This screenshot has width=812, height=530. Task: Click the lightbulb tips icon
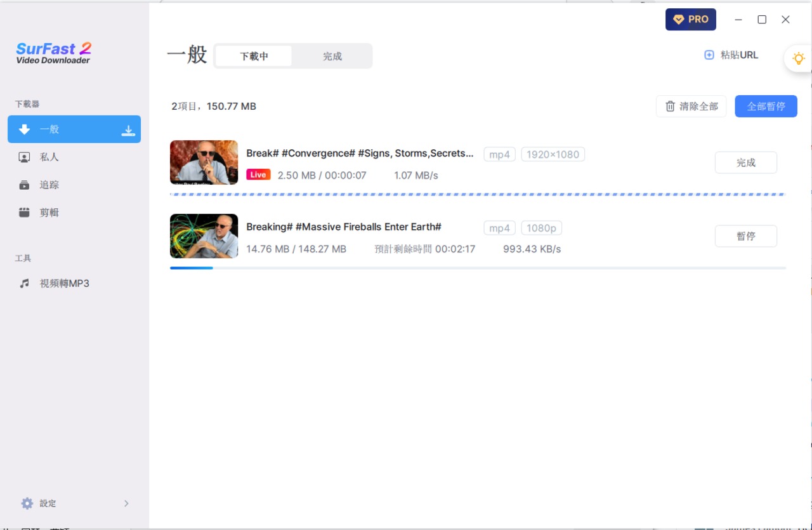tap(798, 58)
